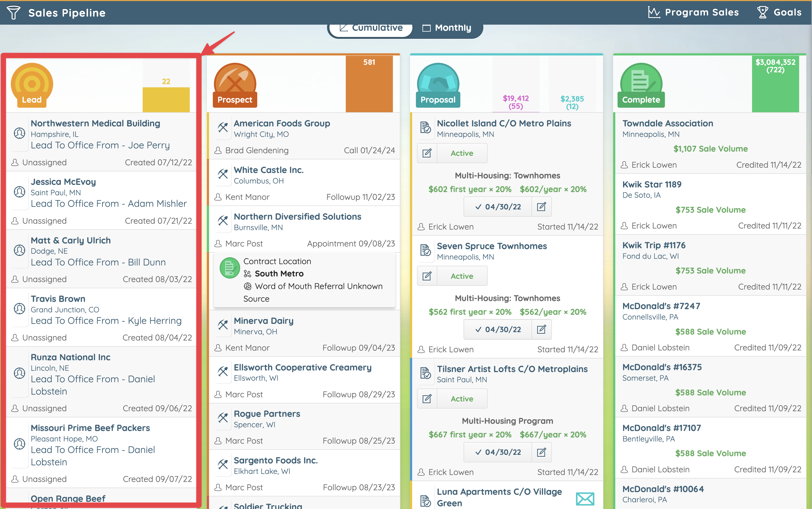The width and height of the screenshot is (812, 509).
Task: Open the Kwik Star 1189 completed sale
Action: coord(652,184)
